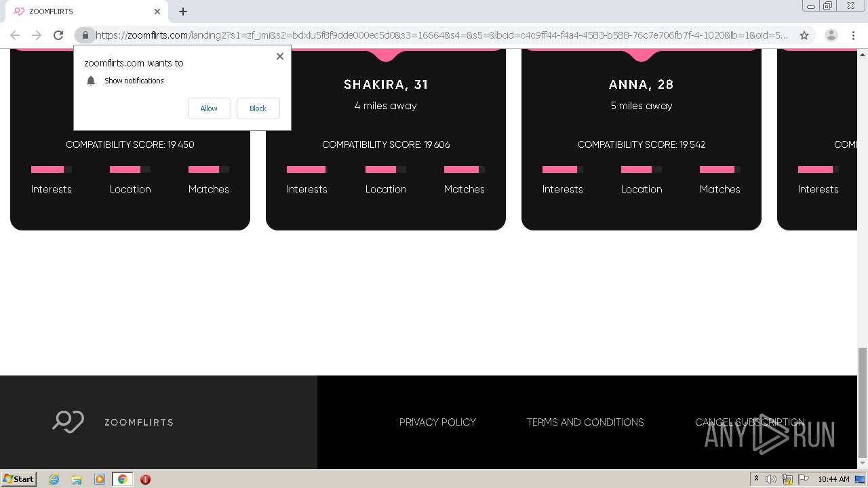Viewport: 868px width, 488px height.
Task: Click the SHAKIRA, 31 profile name
Action: 386,85
